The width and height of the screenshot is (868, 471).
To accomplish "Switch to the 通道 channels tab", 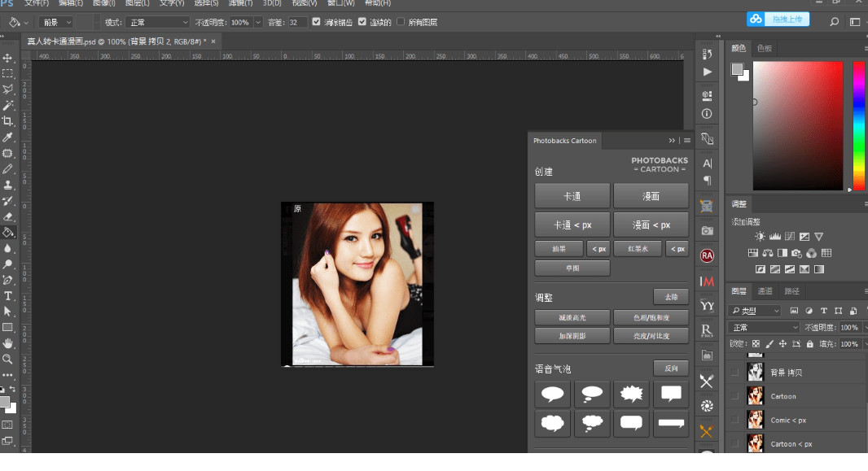I will tap(765, 291).
